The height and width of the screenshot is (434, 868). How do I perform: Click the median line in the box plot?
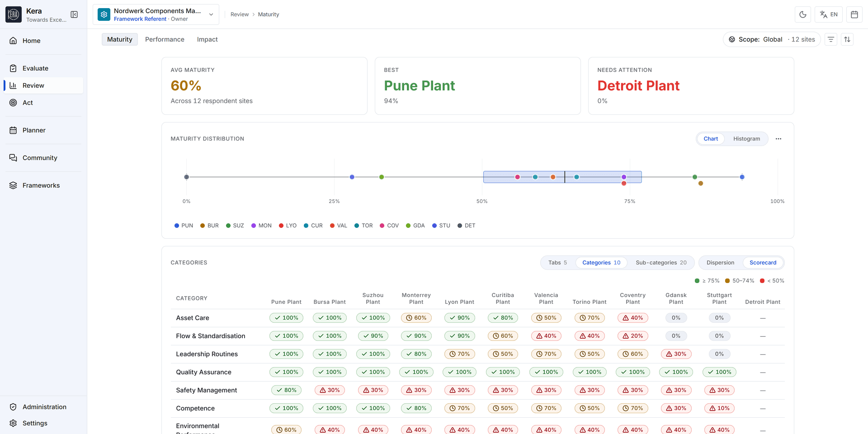tap(565, 177)
